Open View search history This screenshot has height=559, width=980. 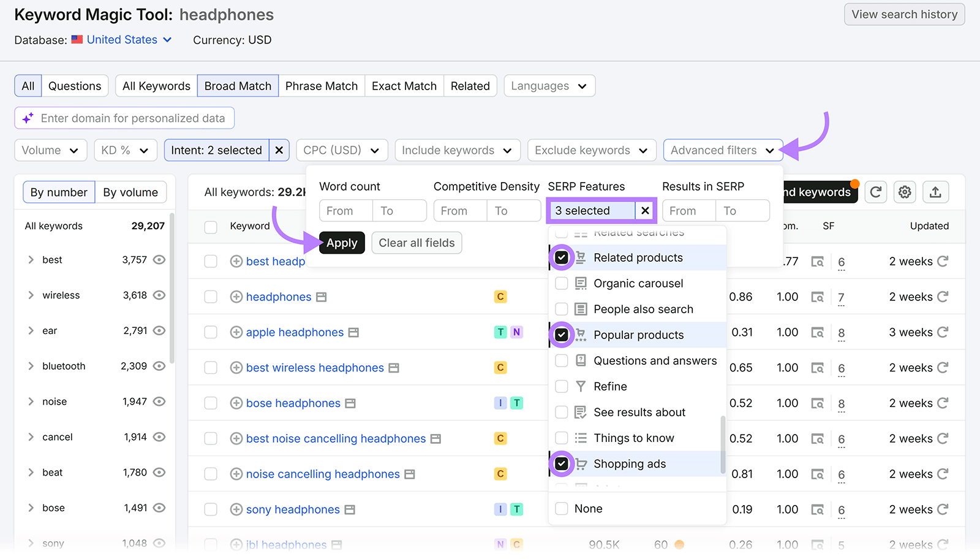tap(905, 14)
